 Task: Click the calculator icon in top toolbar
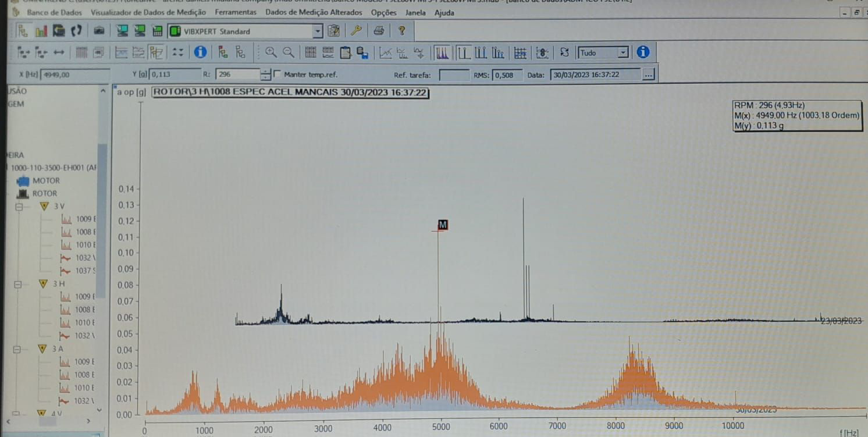click(x=157, y=31)
